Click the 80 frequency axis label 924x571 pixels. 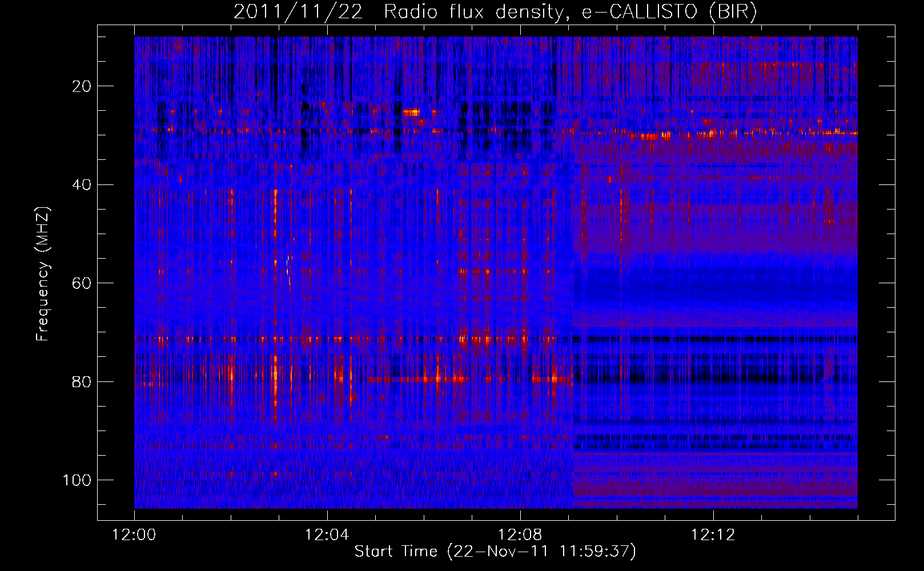tap(82, 381)
